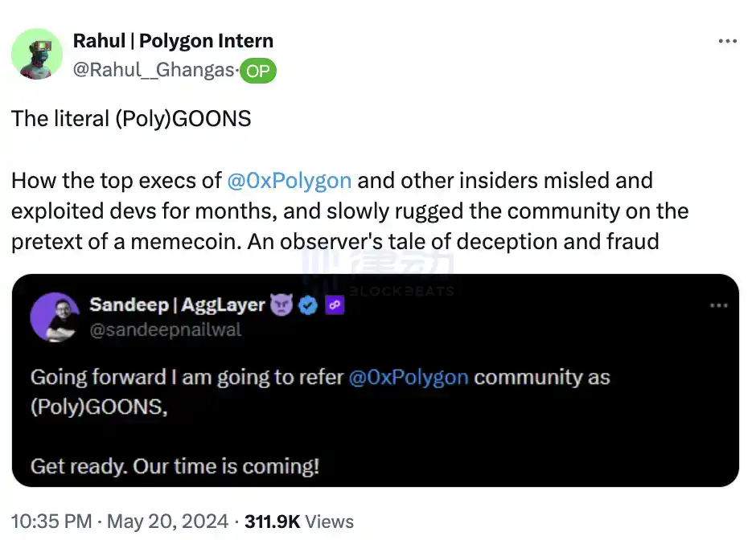The image size is (756, 540).
Task: Click Rahul's profile avatar picture
Action: [37, 55]
